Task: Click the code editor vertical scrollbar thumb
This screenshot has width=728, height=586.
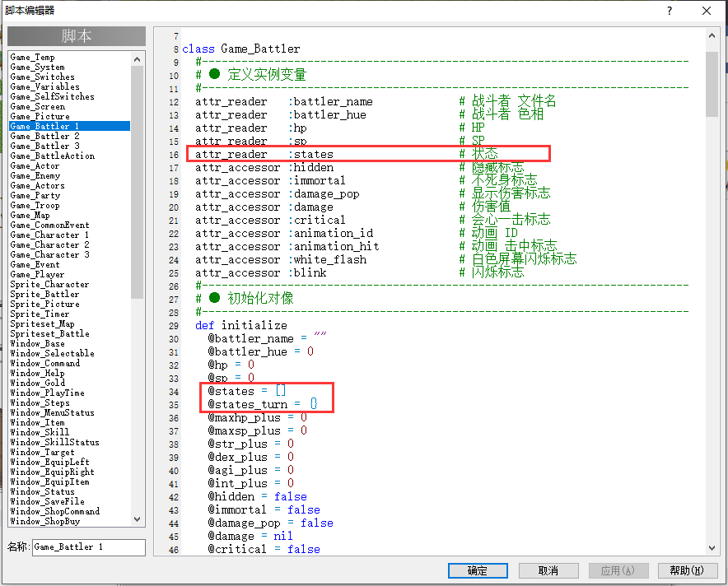Action: click(x=712, y=84)
